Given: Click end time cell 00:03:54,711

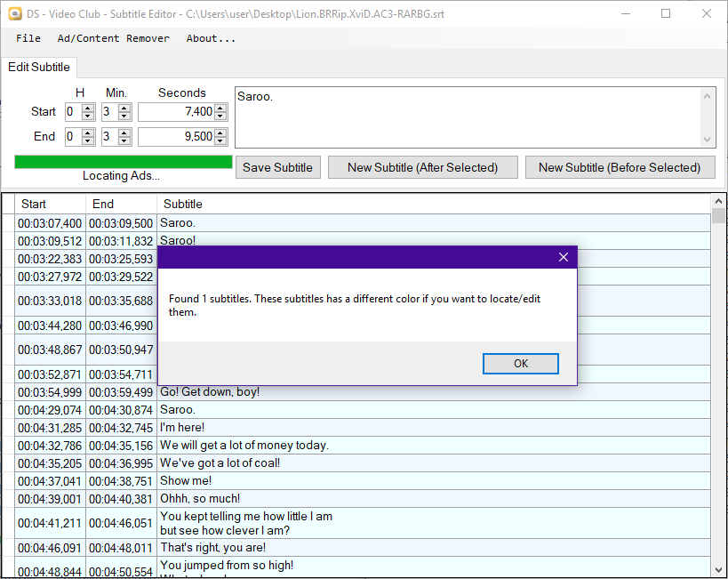Looking at the screenshot, I should coord(121,374).
